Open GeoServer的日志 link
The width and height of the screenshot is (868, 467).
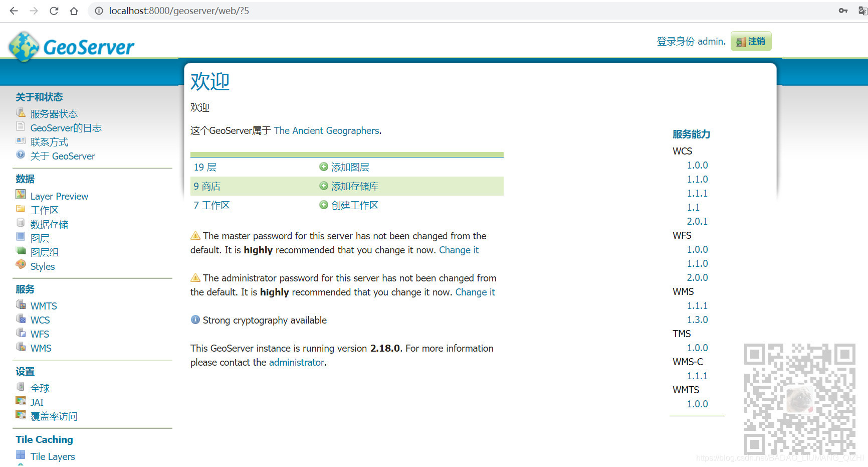pos(66,128)
